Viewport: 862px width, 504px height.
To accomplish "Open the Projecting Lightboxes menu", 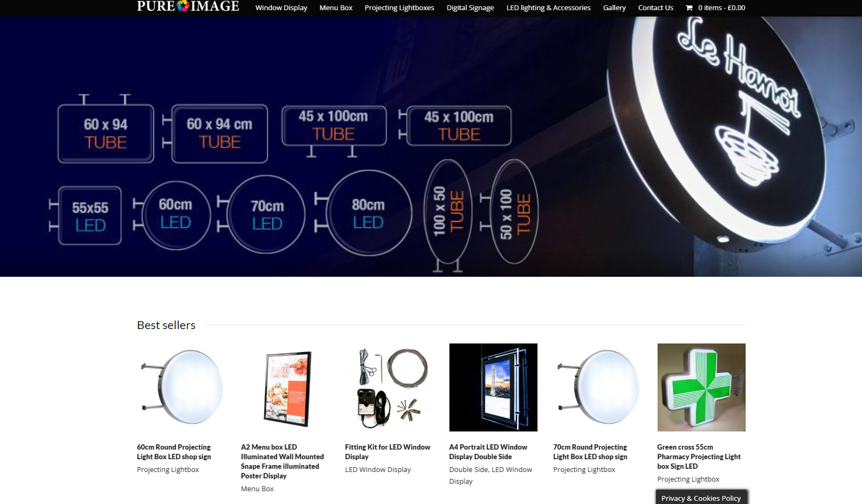I will (x=399, y=8).
